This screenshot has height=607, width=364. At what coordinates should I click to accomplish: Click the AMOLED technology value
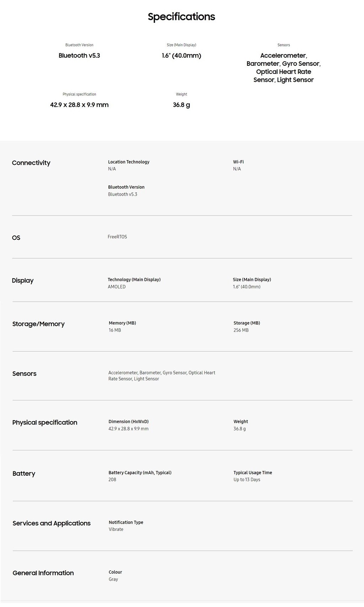(117, 287)
